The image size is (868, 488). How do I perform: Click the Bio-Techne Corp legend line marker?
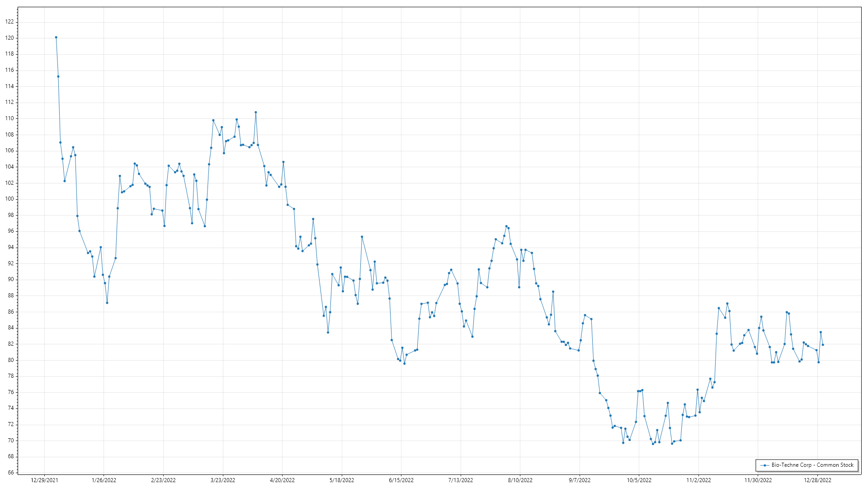[764, 465]
